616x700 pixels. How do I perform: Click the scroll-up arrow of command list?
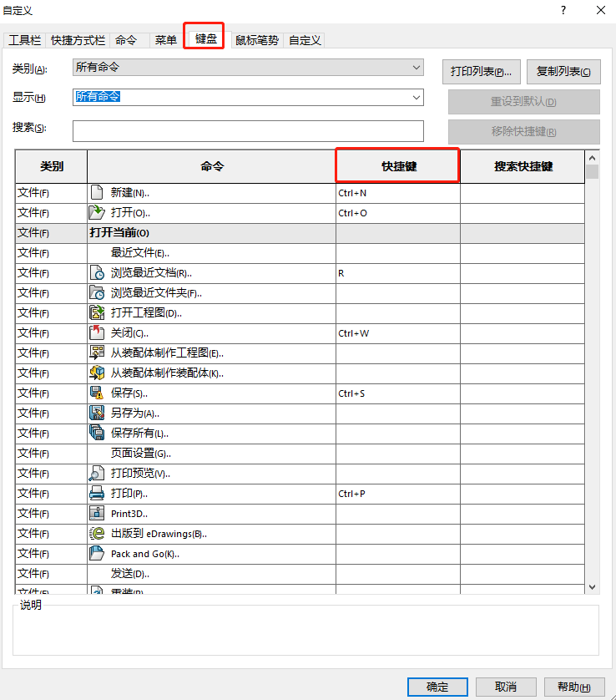click(593, 158)
